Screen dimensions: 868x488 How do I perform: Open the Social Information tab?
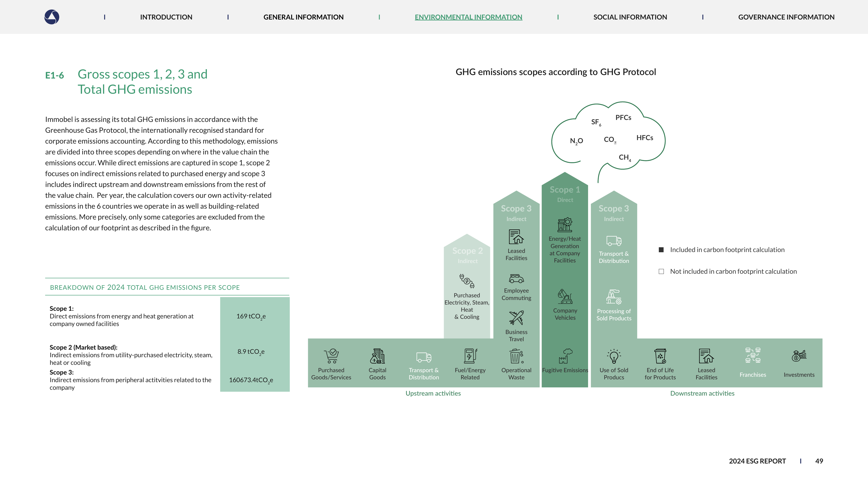pyautogui.click(x=630, y=17)
